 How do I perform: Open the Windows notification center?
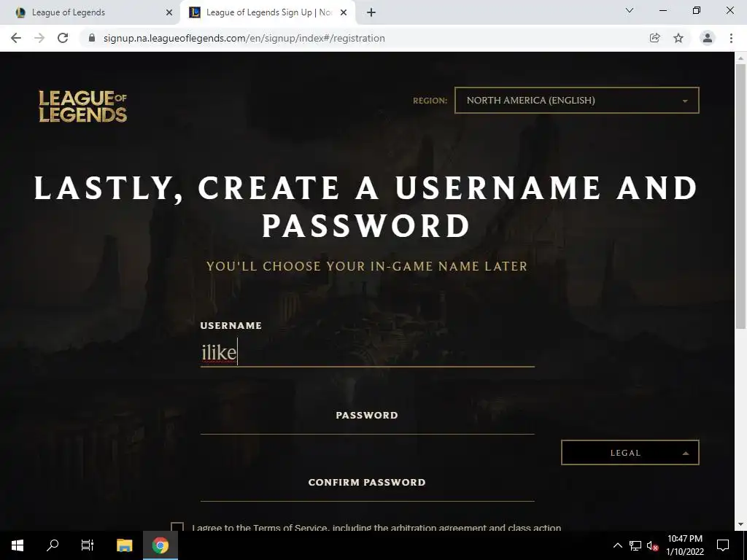[x=723, y=545]
